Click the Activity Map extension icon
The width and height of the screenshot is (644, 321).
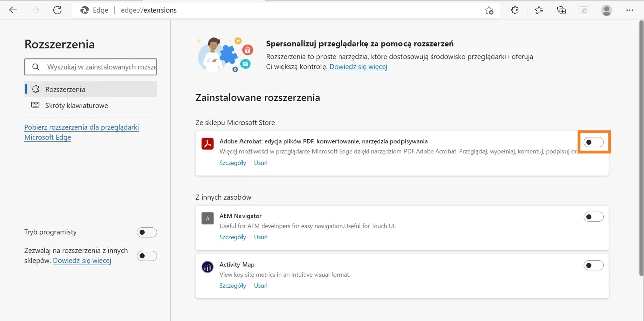click(208, 267)
